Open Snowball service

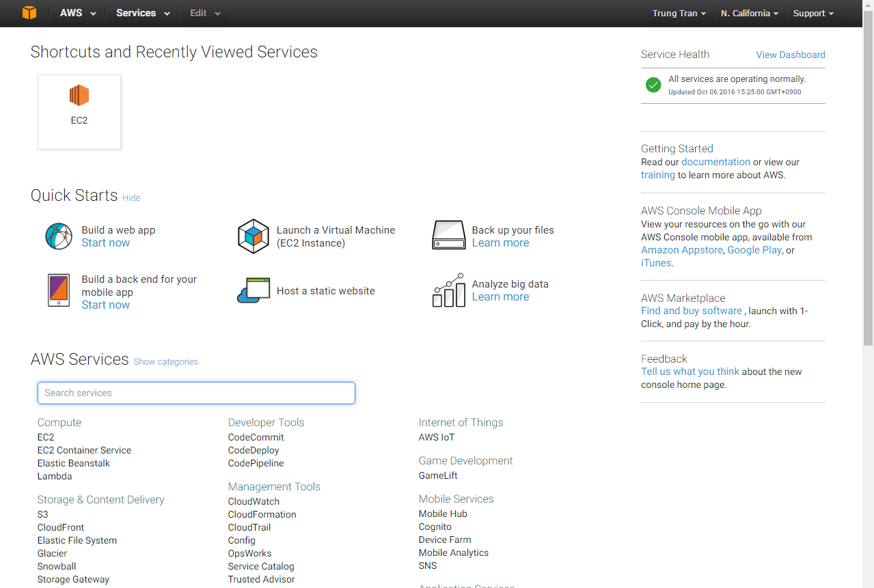click(57, 566)
